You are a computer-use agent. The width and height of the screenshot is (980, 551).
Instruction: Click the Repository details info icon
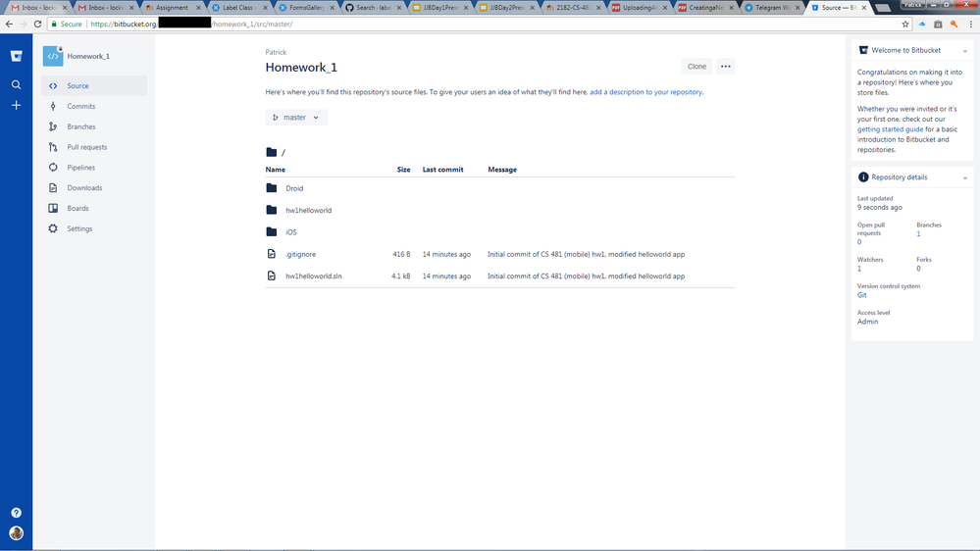(x=863, y=177)
